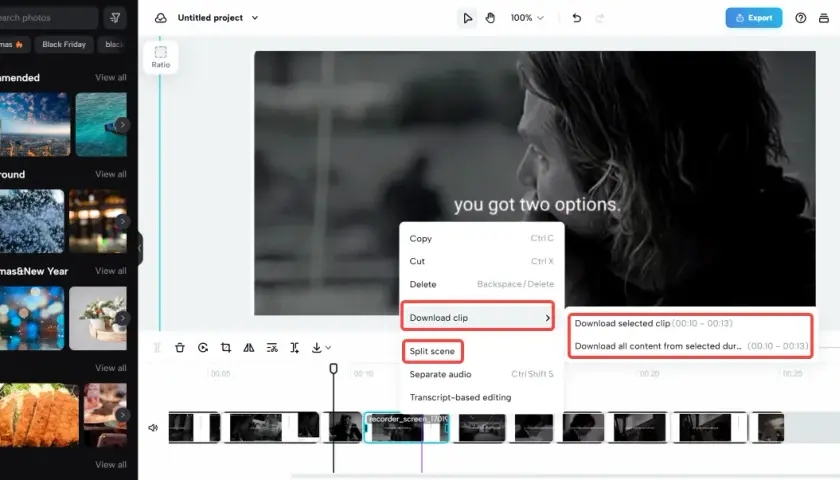Screen dimensions: 840x480
Task: Select the last clip in the timeline
Action: point(768,427)
